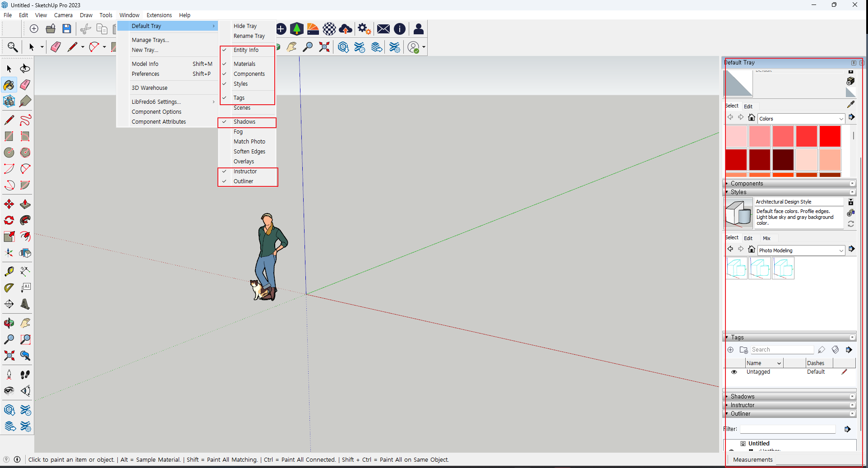Expand the Shadows tray panel

point(790,397)
